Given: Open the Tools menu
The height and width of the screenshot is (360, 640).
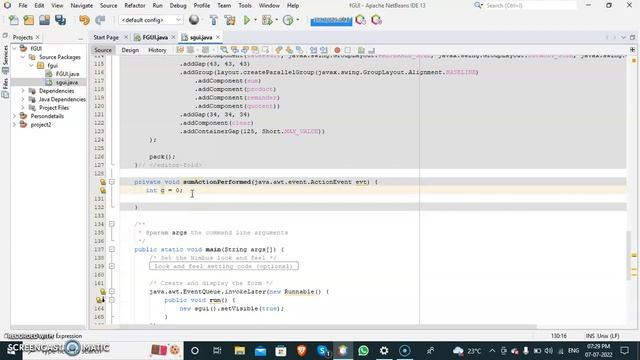Looking at the screenshot, I should [245, 6].
